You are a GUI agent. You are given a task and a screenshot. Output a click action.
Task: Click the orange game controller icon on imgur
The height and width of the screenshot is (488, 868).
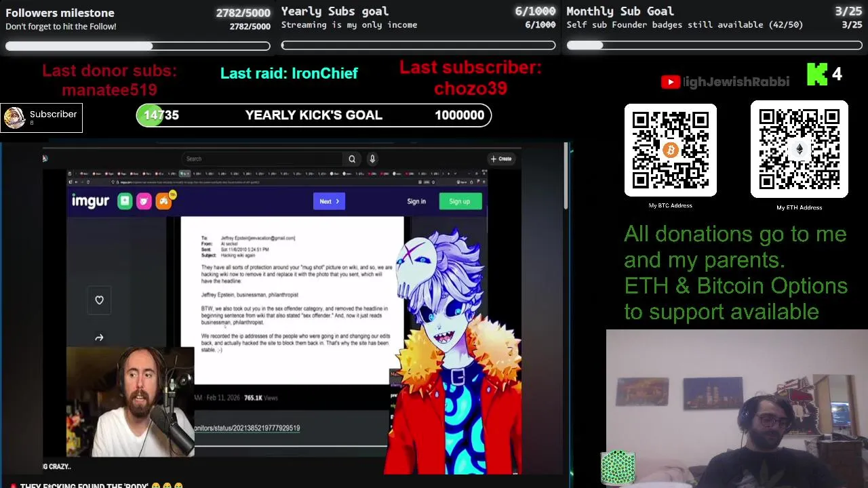[x=163, y=201]
